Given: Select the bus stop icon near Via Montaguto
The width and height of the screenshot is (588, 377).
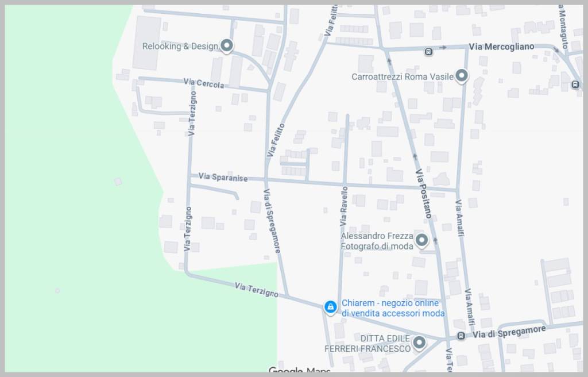Looking at the screenshot, I should (x=575, y=84).
